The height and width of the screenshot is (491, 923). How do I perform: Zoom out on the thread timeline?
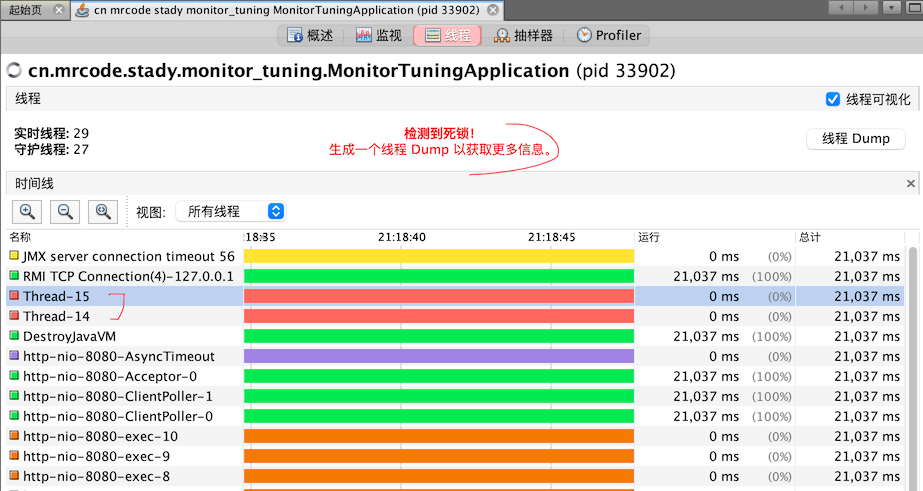[x=65, y=211]
